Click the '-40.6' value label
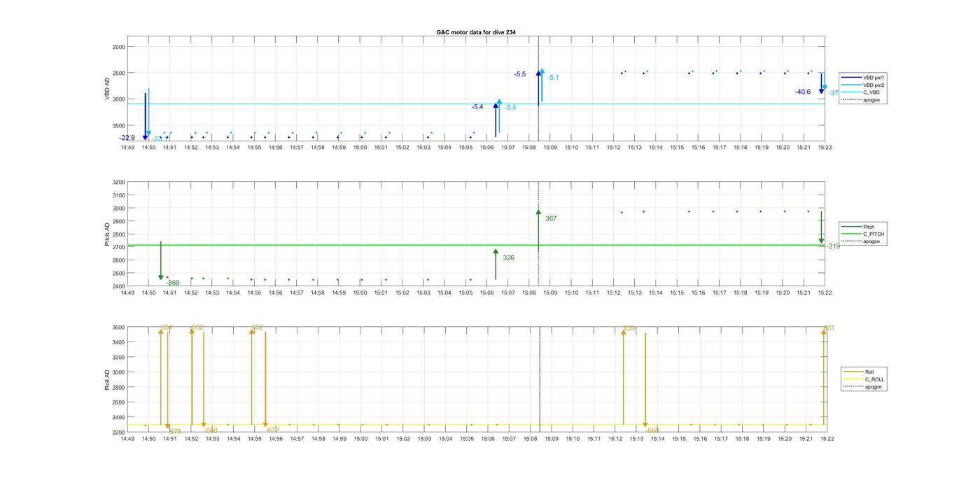The height and width of the screenshot is (485, 980). click(x=803, y=92)
